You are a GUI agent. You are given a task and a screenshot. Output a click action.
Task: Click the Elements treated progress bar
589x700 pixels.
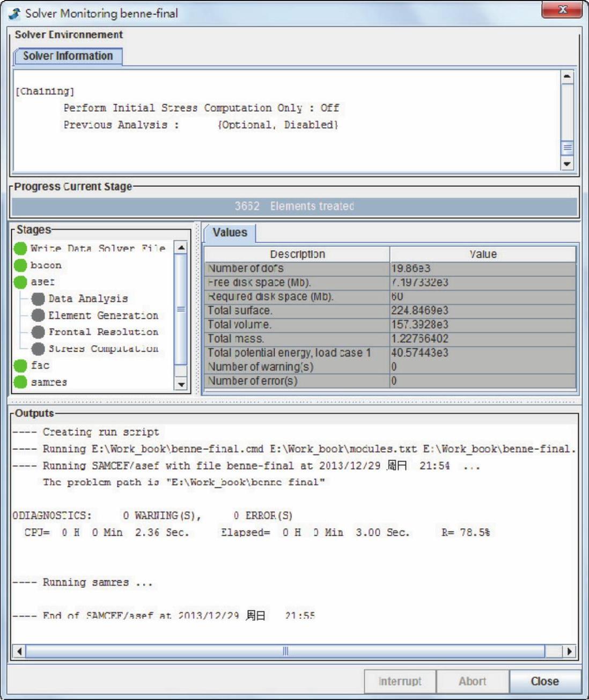point(294,206)
